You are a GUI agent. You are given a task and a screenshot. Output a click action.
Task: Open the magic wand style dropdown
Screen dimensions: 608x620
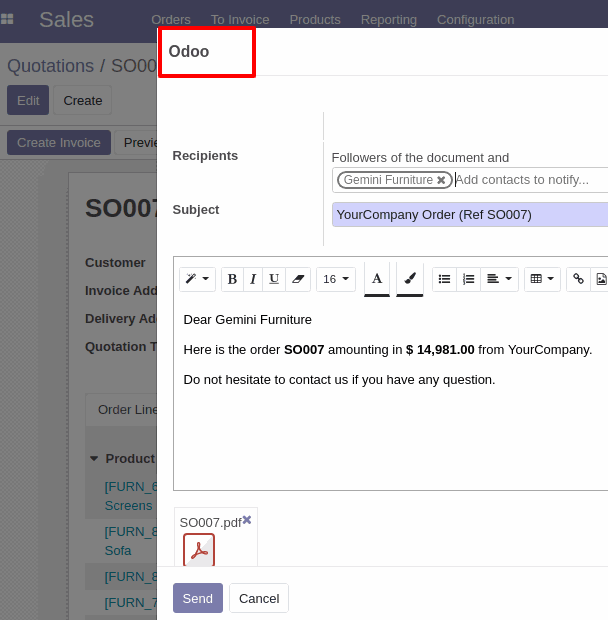click(197, 279)
